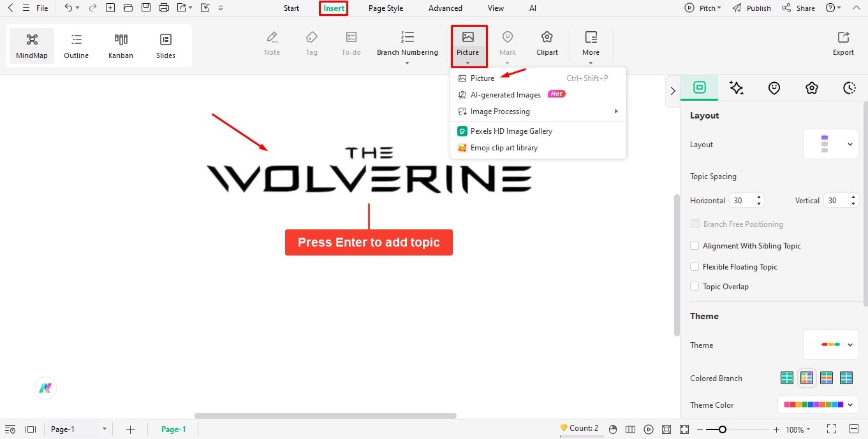Open the smiley-face mark tab in side panel
Screen dimensions: 868x439
point(774,89)
